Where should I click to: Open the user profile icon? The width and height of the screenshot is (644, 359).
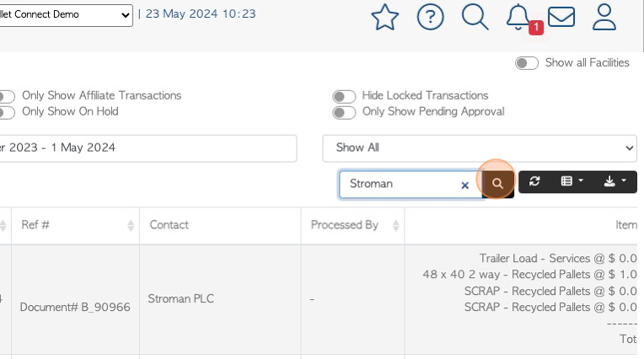(604, 17)
